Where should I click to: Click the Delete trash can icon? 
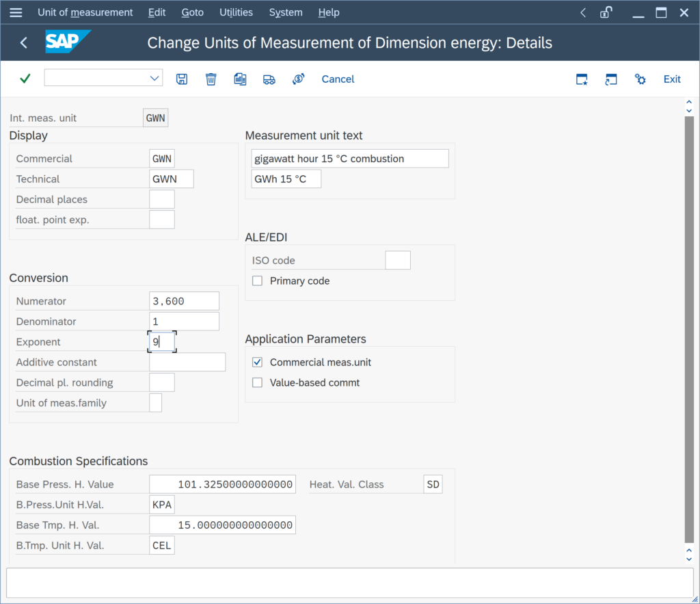(211, 79)
